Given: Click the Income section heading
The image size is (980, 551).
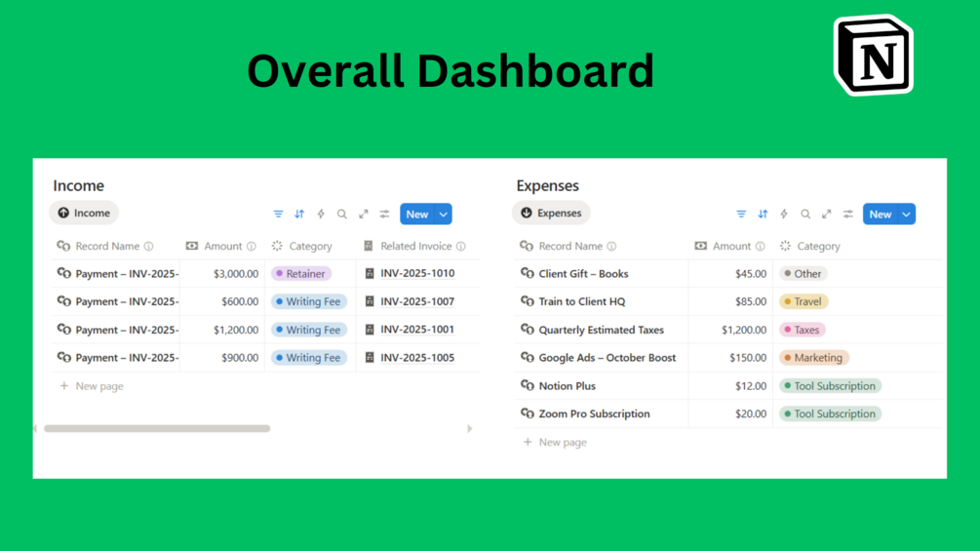Looking at the screenshot, I should (78, 185).
